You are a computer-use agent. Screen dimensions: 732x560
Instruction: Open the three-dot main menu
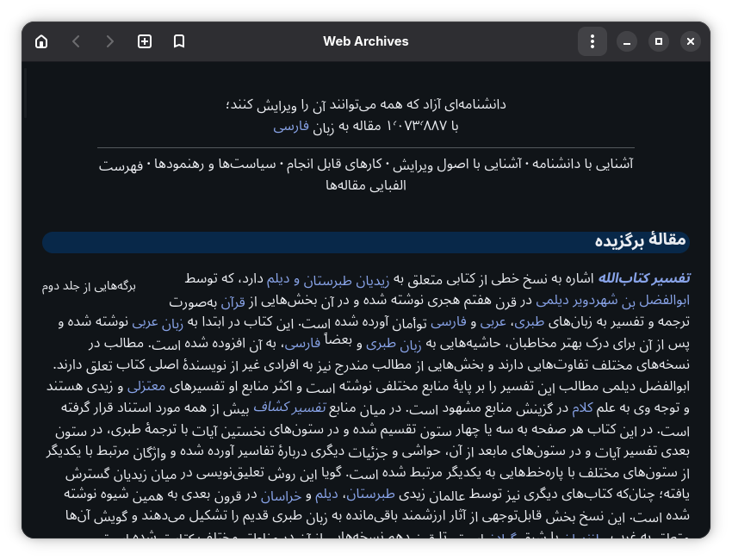(592, 41)
